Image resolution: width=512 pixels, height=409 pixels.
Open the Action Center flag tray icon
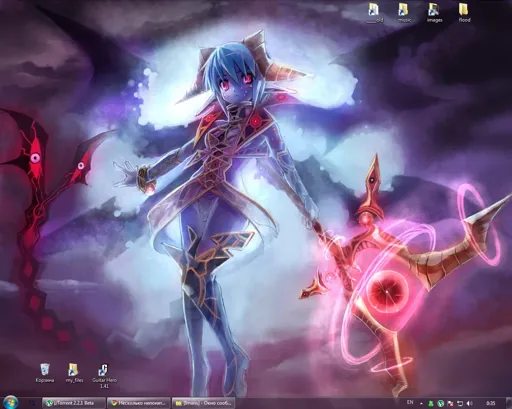450,403
